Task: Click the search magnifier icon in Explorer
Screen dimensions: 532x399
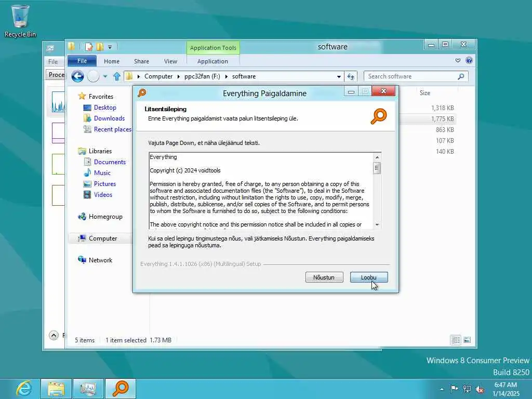Action: (461, 76)
